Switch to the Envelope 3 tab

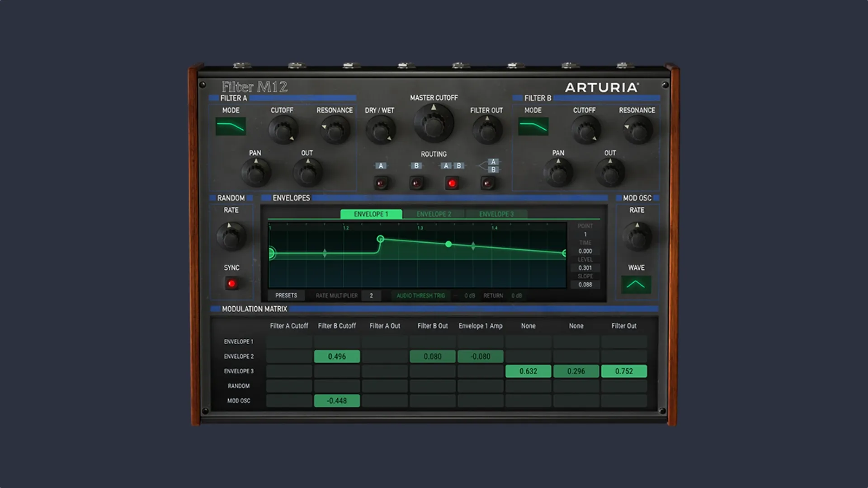pyautogui.click(x=495, y=214)
